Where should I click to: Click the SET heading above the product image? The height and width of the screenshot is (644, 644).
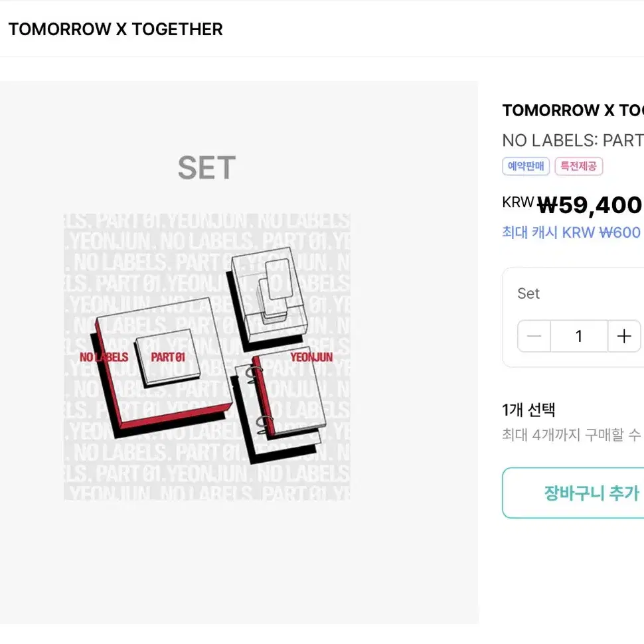click(x=206, y=167)
